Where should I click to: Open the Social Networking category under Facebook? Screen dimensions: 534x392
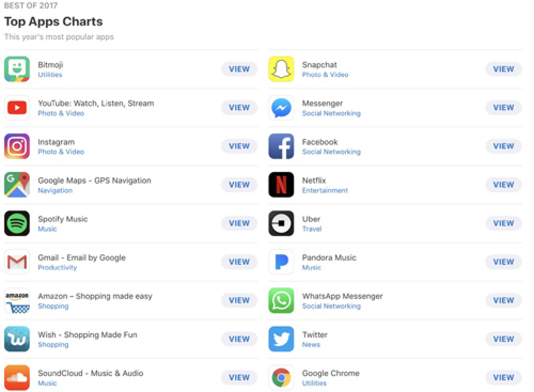[331, 152]
